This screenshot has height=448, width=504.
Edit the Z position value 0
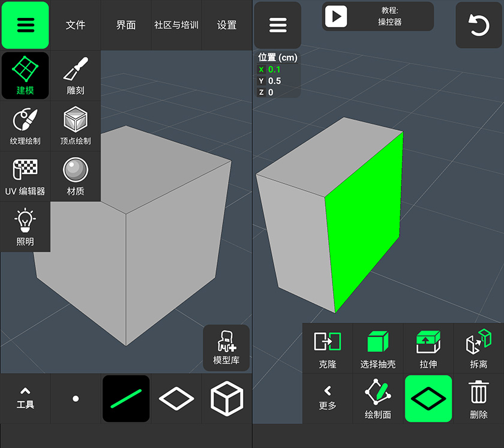(x=271, y=92)
